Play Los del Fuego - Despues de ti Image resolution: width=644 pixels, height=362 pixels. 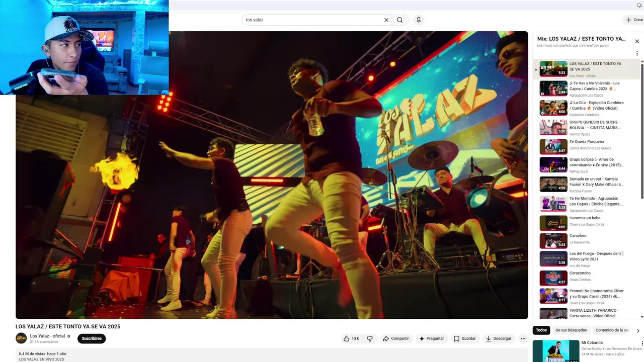click(587, 259)
